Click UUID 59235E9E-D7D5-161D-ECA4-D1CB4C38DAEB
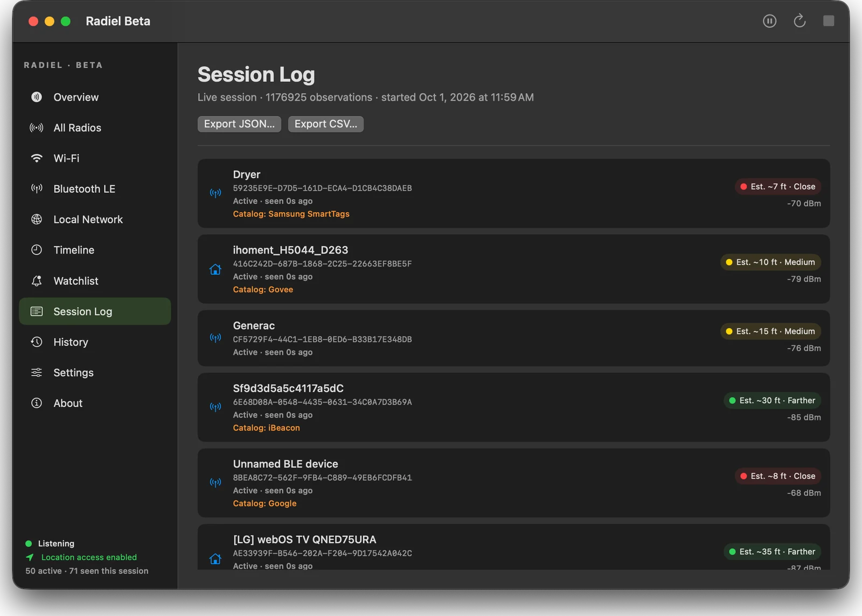 pyautogui.click(x=322, y=188)
